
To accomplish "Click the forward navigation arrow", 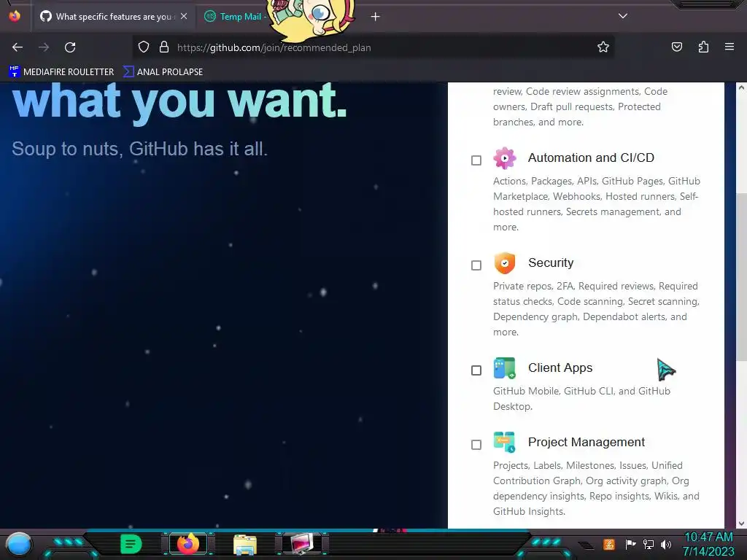I will (x=44, y=47).
